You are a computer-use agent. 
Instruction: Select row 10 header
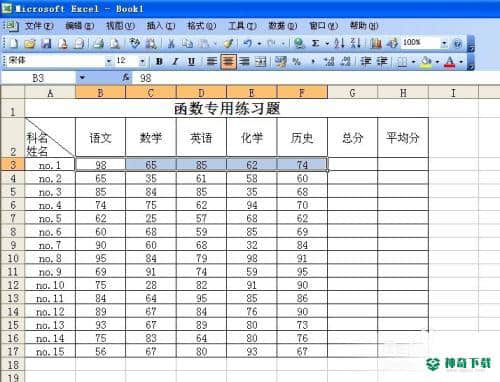13,258
